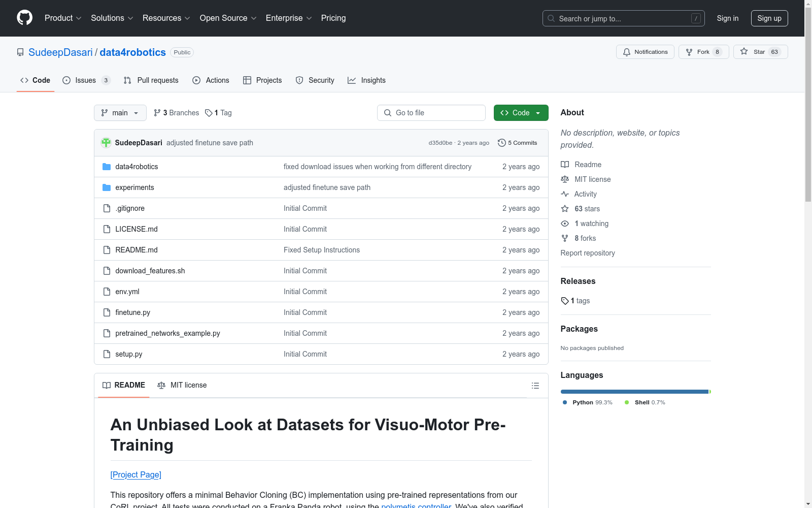Open the experiments folder
The width and height of the screenshot is (812, 508).
134,187
